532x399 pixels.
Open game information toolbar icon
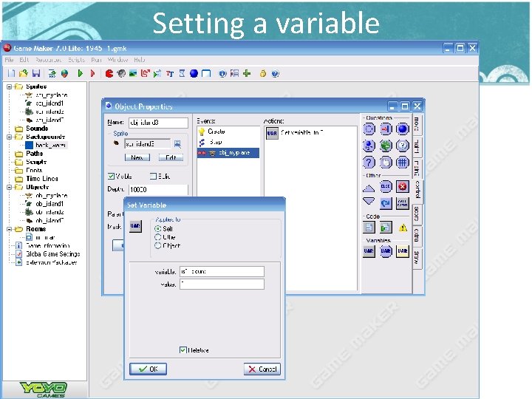(x=222, y=73)
